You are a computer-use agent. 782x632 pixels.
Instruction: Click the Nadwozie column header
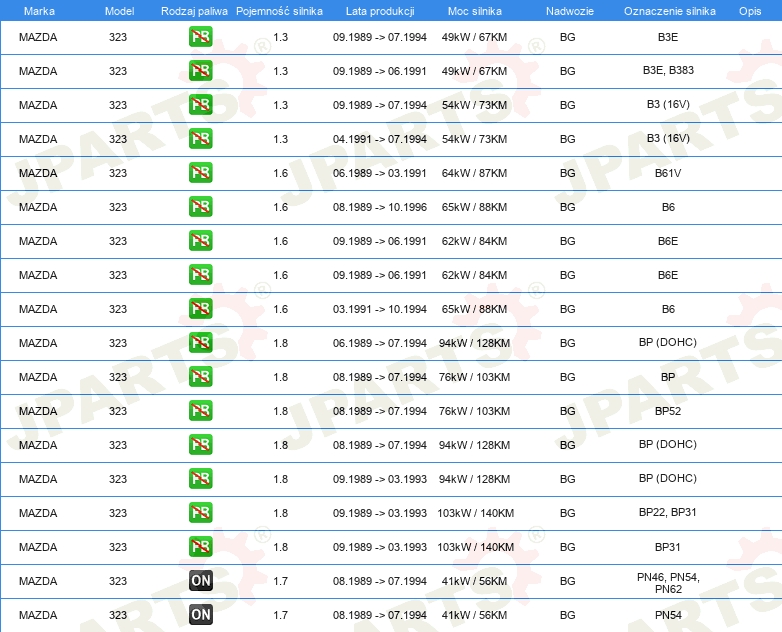pos(570,11)
